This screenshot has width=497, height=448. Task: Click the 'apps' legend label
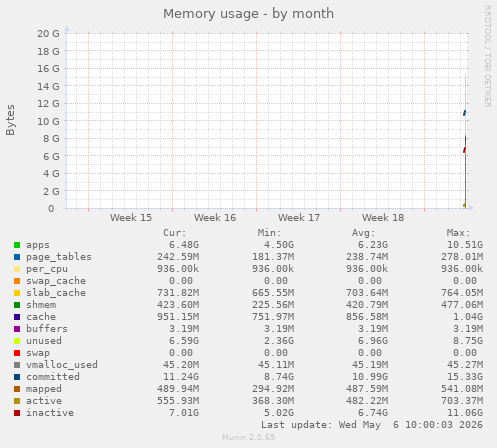tap(38, 245)
